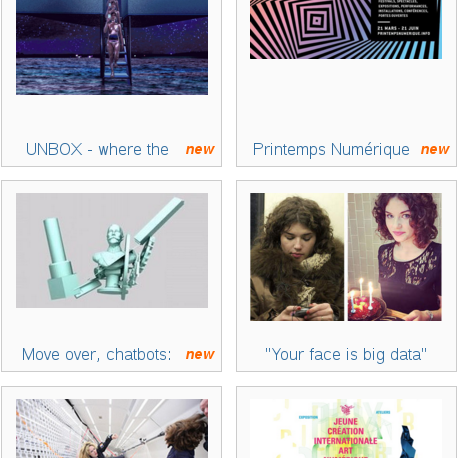This screenshot has height=458, width=458.
Task: Select the UNBOX card's blank area
Action: 112,117
